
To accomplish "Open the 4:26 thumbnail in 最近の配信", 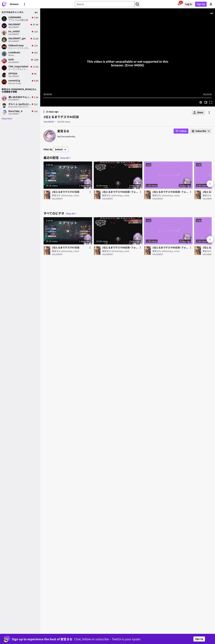I will [168, 175].
